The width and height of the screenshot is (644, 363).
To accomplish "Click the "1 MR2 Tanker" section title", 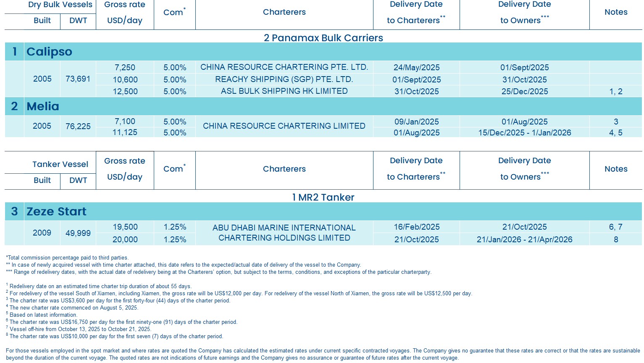I will 323,197.
